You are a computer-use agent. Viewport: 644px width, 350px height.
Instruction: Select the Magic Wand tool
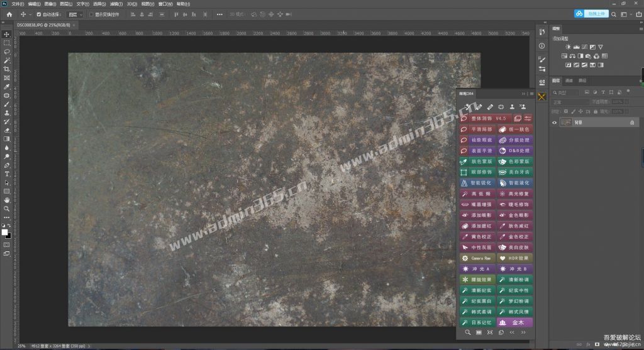coord(6,60)
